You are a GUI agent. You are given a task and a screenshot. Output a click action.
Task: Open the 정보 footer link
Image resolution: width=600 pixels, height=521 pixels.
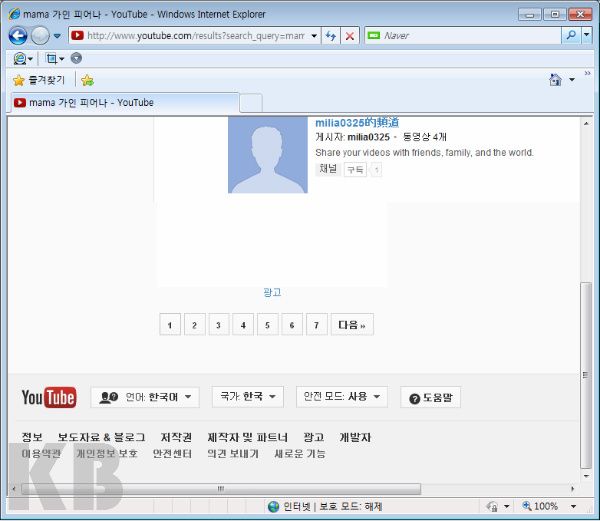32,437
